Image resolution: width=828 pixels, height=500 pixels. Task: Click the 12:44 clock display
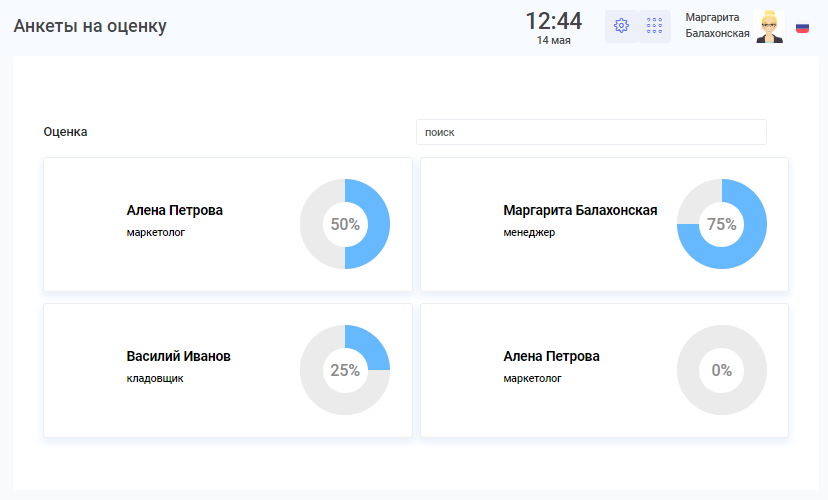click(553, 22)
